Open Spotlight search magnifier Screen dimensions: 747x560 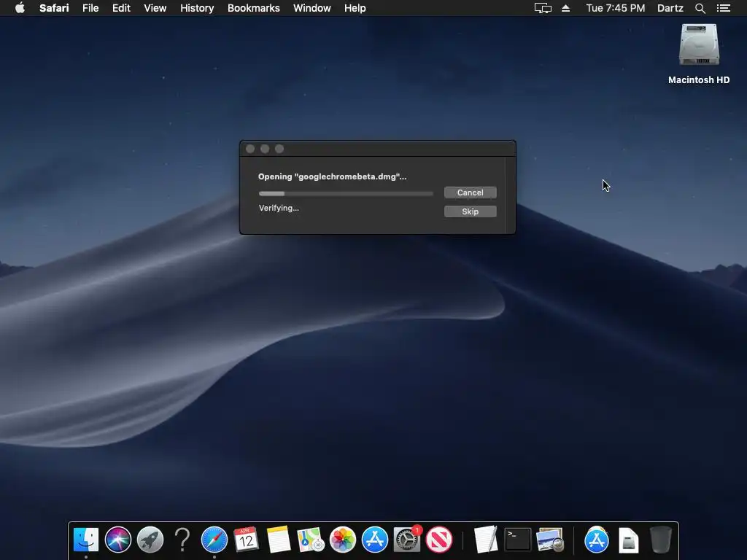pyautogui.click(x=700, y=8)
